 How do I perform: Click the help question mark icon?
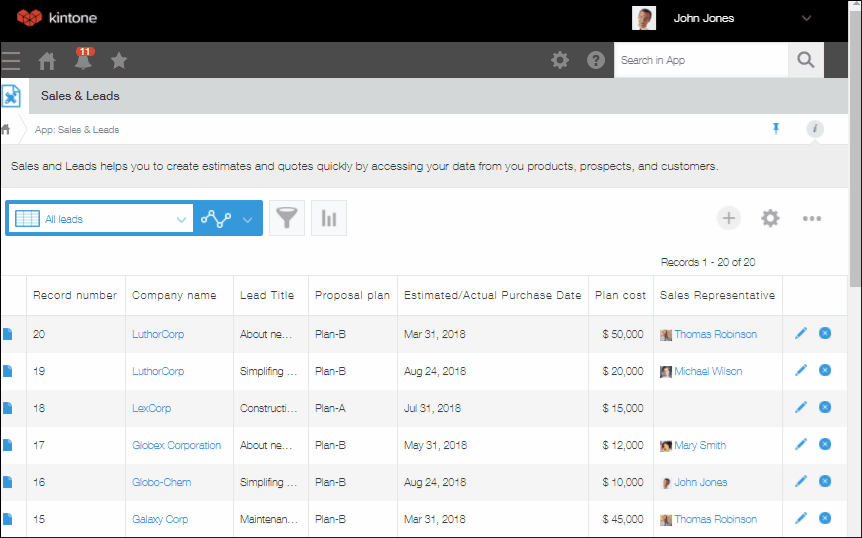596,60
